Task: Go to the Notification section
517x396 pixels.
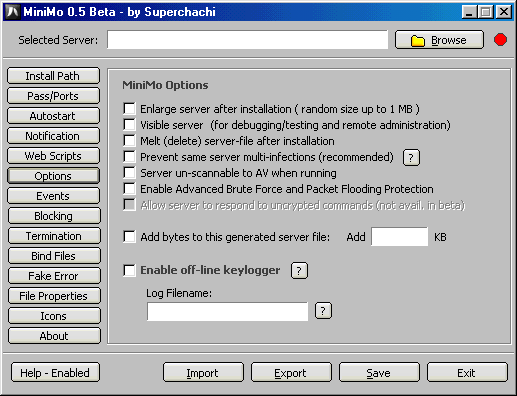Action: [x=53, y=136]
